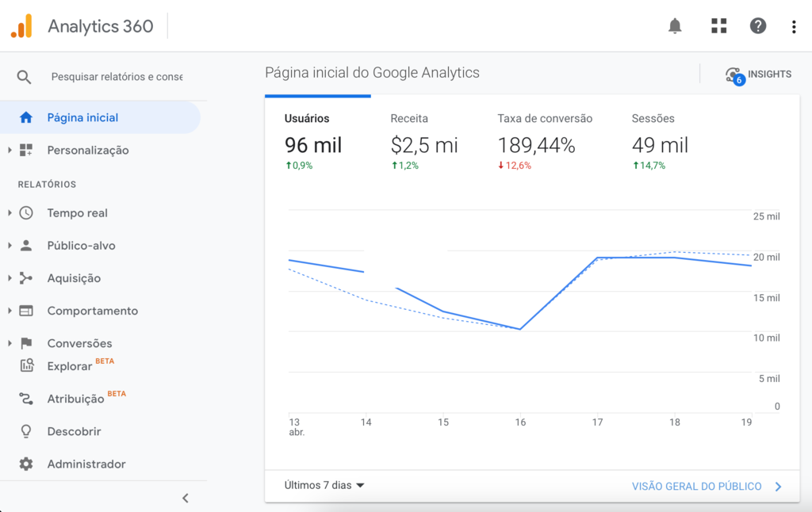Viewport: 812px width, 512px height.
Task: Open VISÃO GERAL DO PÚBLICO
Action: pos(698,487)
